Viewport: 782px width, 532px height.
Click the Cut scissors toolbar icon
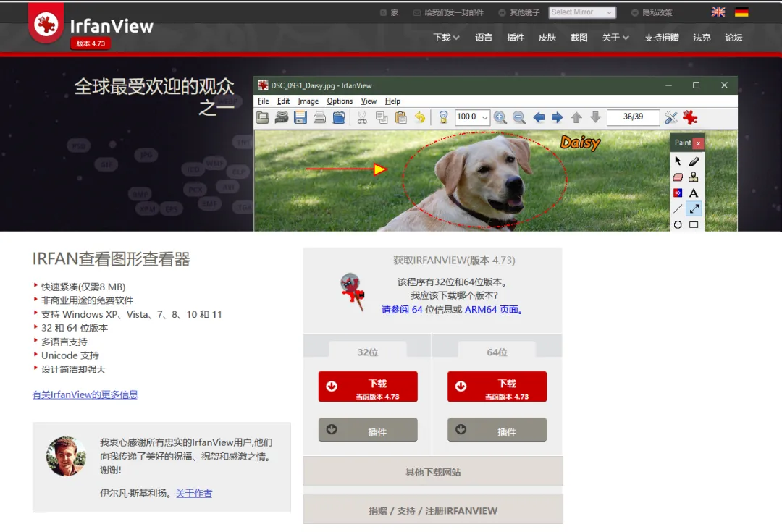362,118
